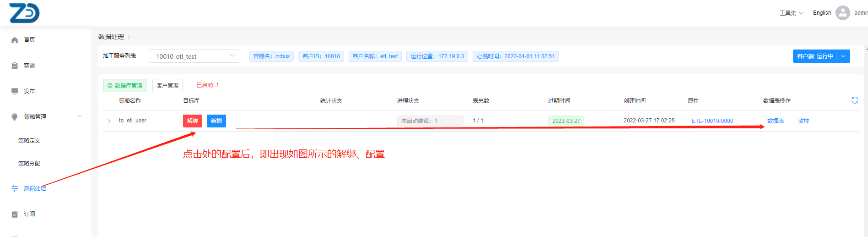Open the 10010-etl_test service dropdown
The height and width of the screenshot is (237, 868).
tap(194, 56)
